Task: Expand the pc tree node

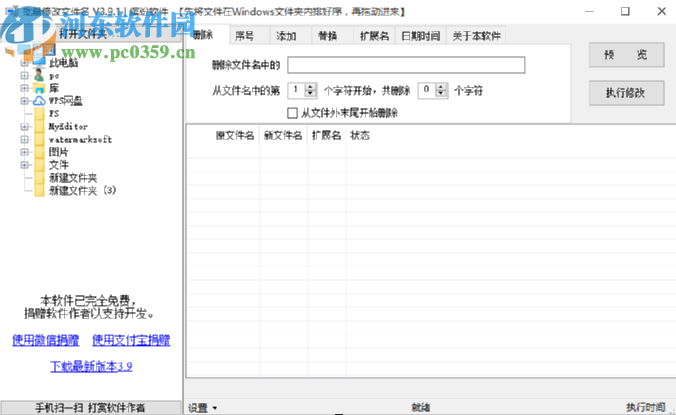Action: (x=25, y=75)
